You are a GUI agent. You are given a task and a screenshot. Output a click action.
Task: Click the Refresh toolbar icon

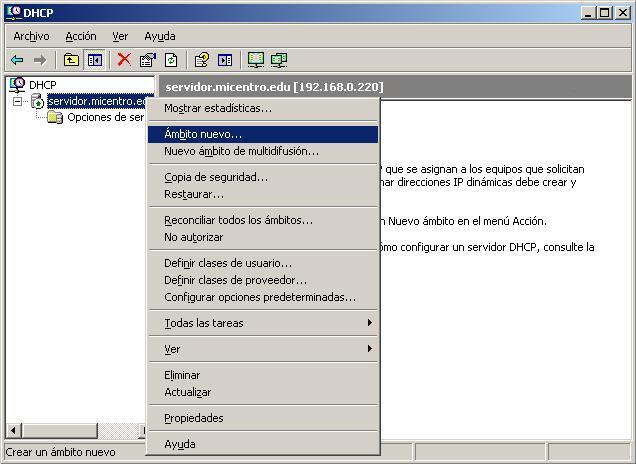coord(171,60)
